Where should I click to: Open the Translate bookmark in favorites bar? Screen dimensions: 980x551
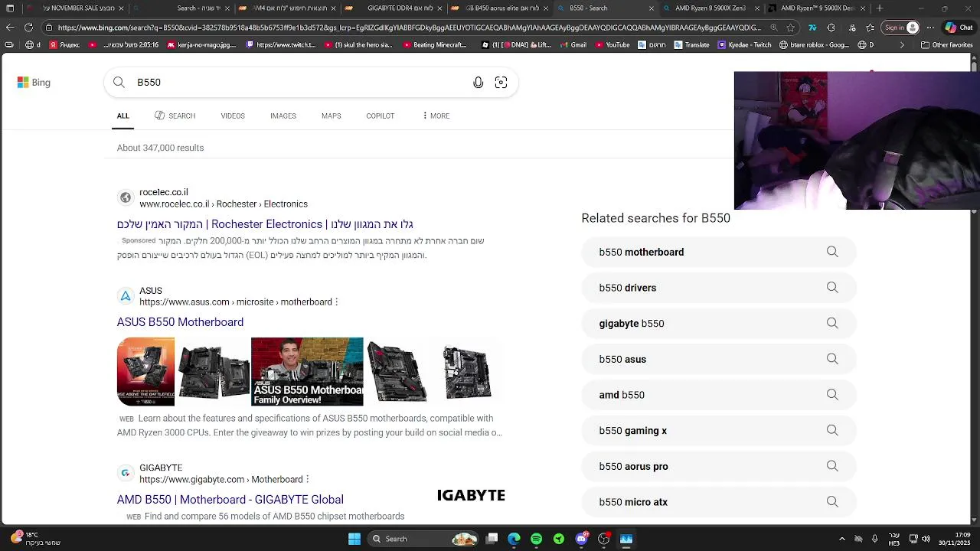pos(691,45)
